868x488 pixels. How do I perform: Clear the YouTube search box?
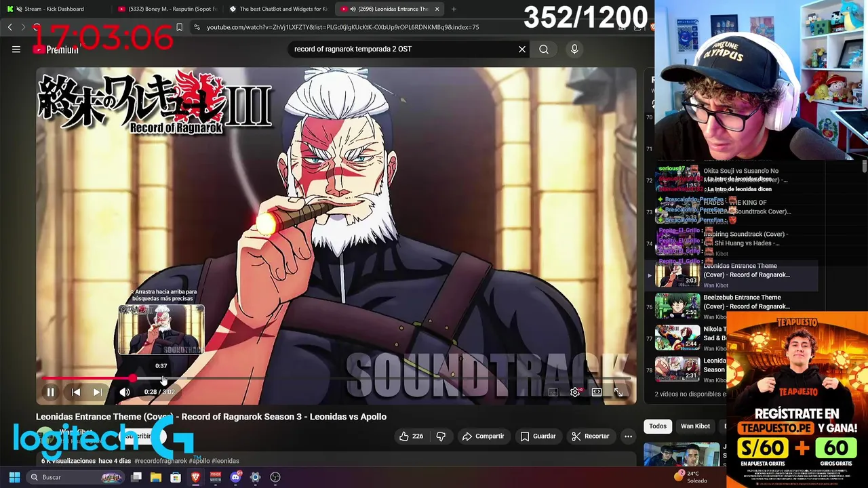tap(522, 49)
